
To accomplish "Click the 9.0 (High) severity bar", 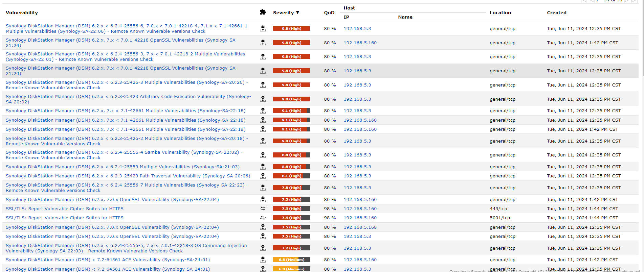I will (x=291, y=141).
